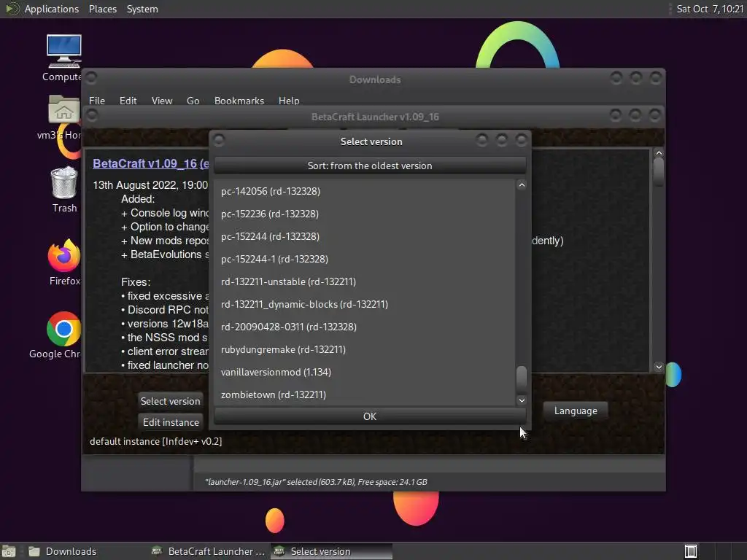Open BetaCraft v1.09_16 changelog link
Image resolution: width=747 pixels, height=560 pixels.
150,163
